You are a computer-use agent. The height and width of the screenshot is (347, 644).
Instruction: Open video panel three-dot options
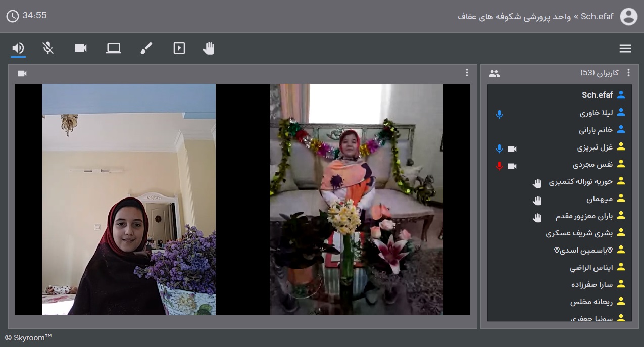[x=467, y=73]
